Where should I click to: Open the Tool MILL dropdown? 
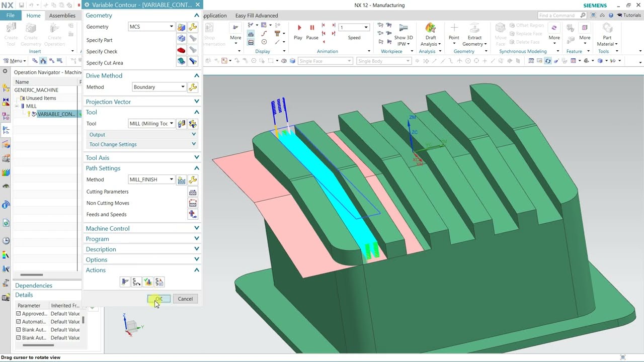click(151, 123)
